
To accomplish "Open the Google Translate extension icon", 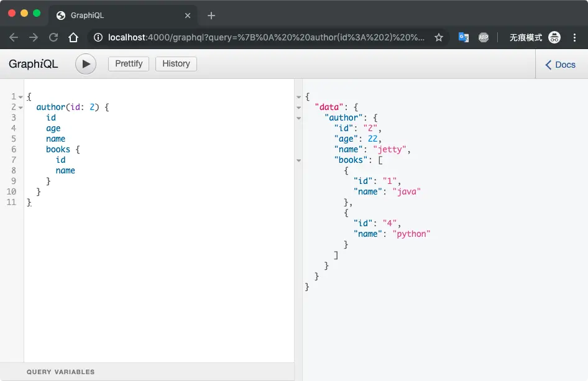I will 464,37.
